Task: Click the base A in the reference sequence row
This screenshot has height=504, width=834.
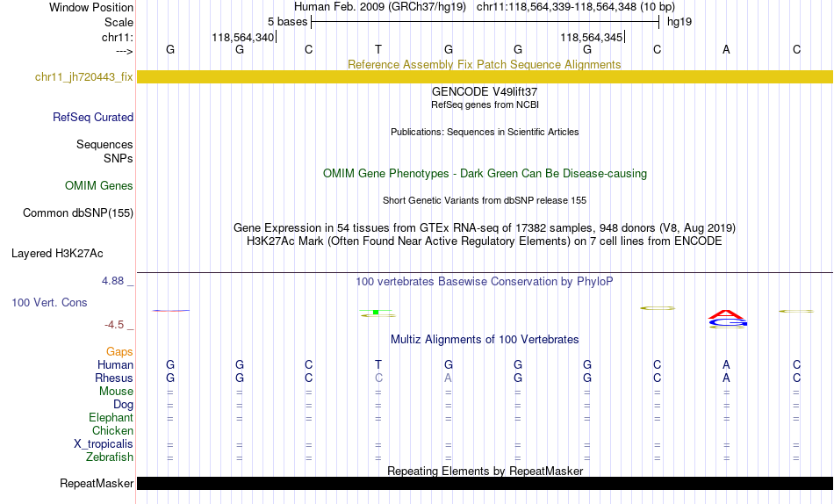Action: pos(726,49)
